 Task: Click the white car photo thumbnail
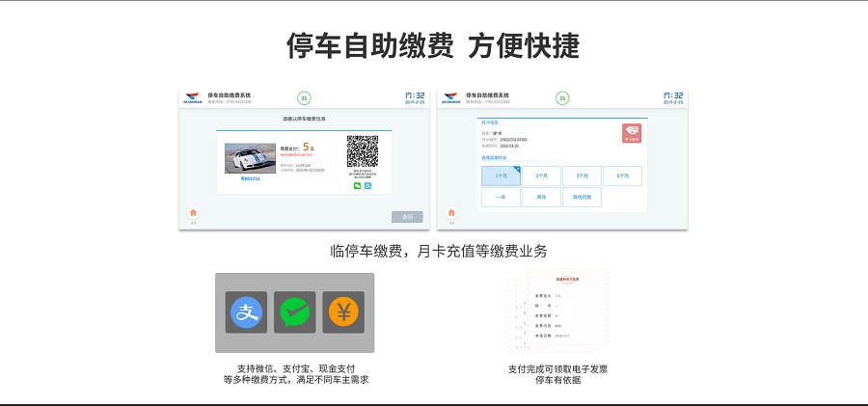coord(250,158)
